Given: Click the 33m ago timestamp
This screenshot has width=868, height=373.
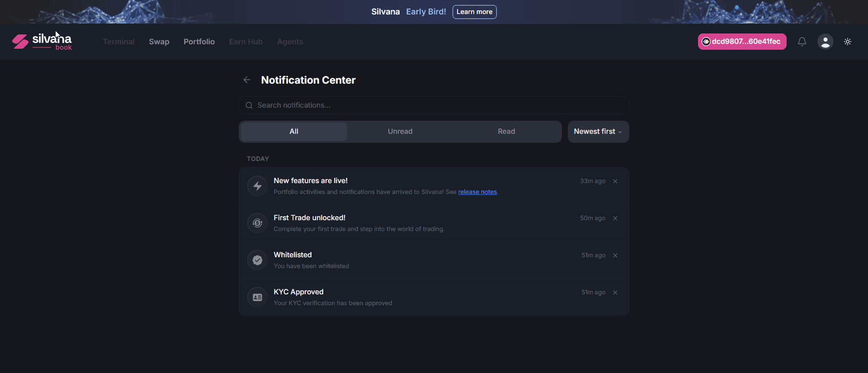Looking at the screenshot, I should click(593, 181).
